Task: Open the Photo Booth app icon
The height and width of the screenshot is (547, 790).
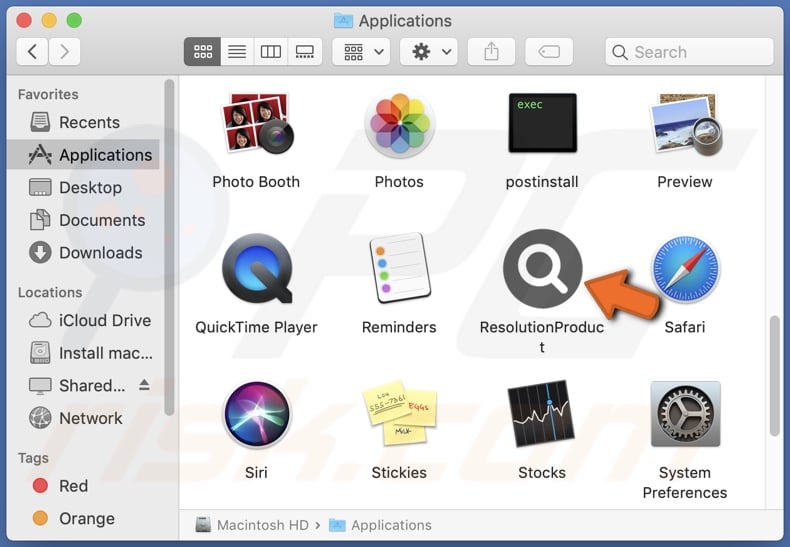Action: (256, 123)
